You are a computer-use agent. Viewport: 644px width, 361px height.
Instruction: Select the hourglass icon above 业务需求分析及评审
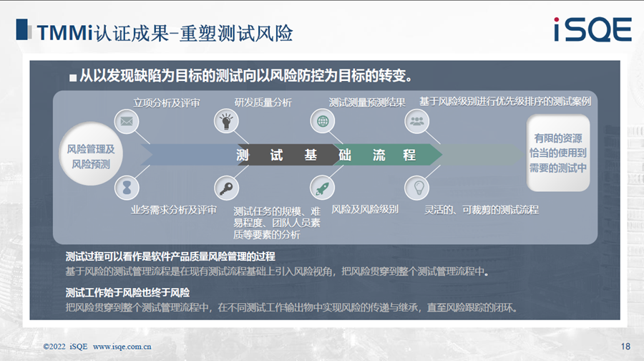pyautogui.click(x=127, y=188)
